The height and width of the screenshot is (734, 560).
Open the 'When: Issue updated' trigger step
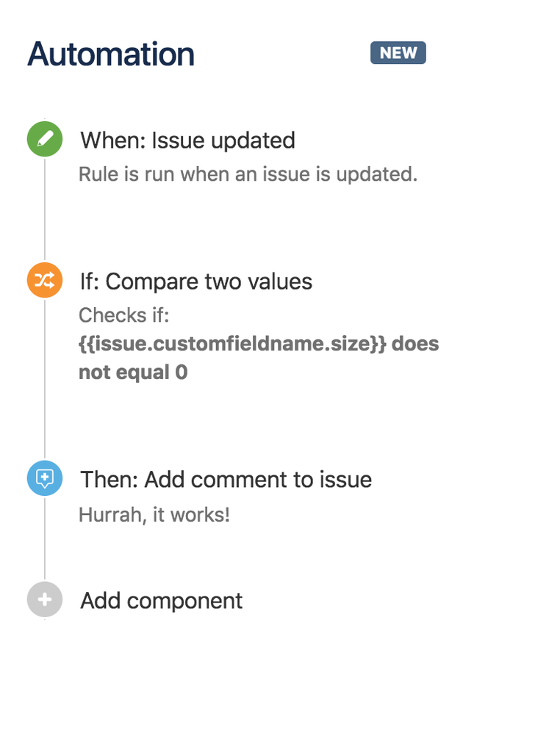tap(186, 140)
